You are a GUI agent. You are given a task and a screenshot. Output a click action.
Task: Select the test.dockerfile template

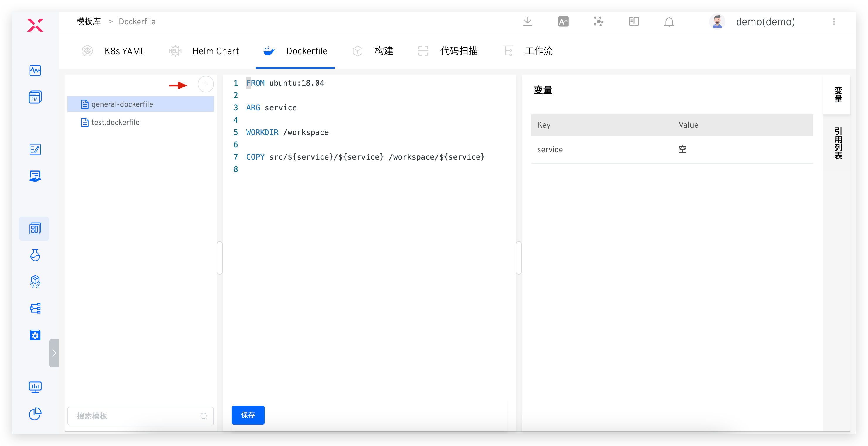[115, 122]
